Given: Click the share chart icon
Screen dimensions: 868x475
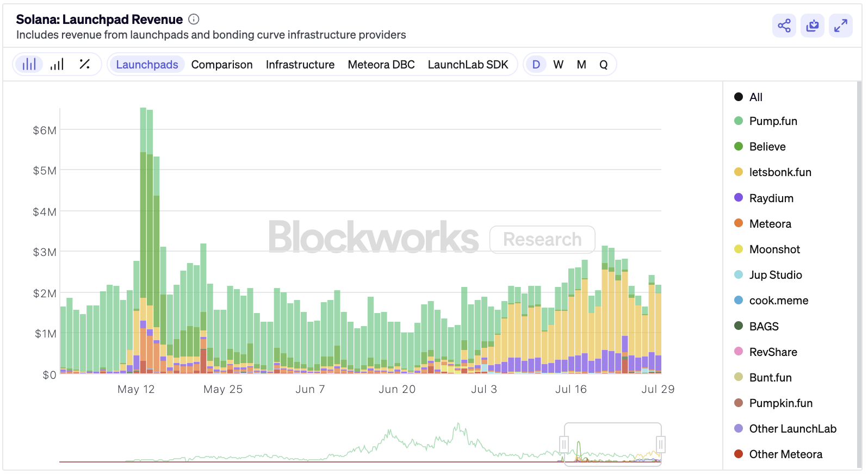Looking at the screenshot, I should pos(784,26).
